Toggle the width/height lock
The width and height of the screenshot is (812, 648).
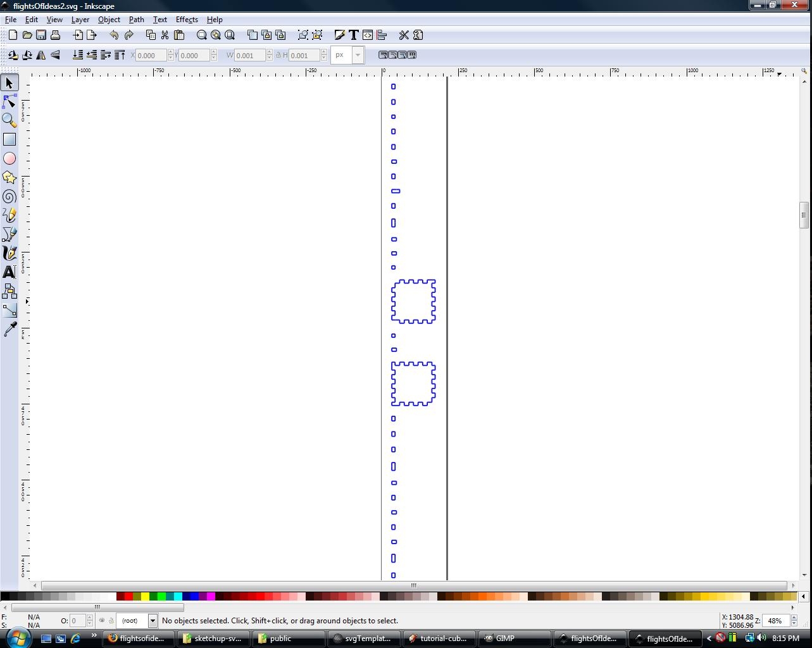[278, 55]
